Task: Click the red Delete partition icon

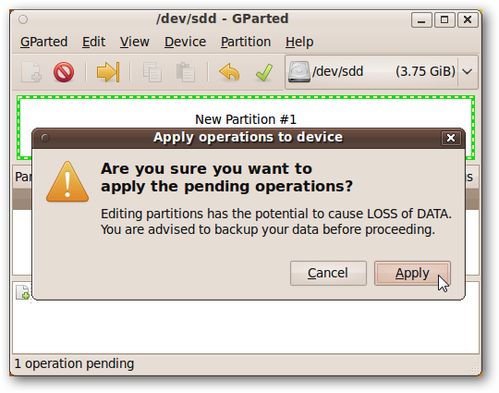Action: point(64,72)
